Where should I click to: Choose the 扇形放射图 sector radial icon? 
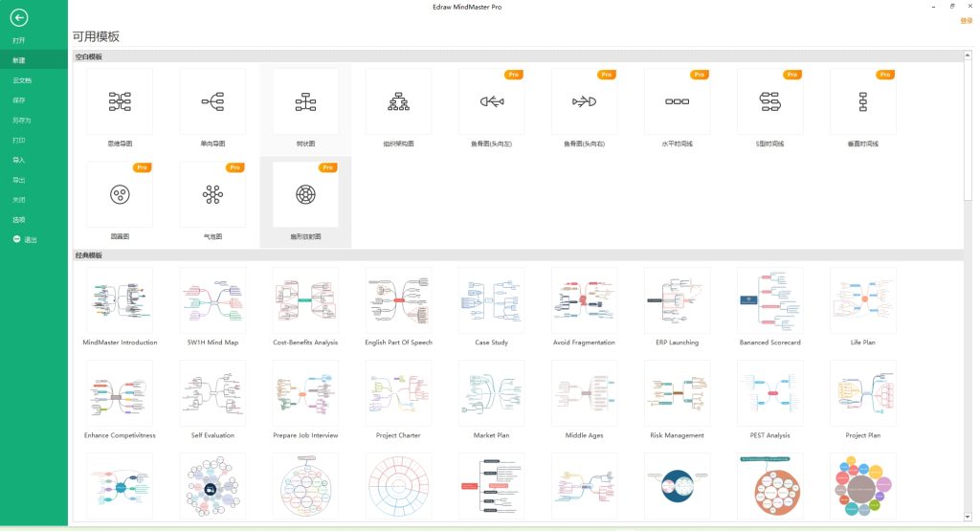305,194
